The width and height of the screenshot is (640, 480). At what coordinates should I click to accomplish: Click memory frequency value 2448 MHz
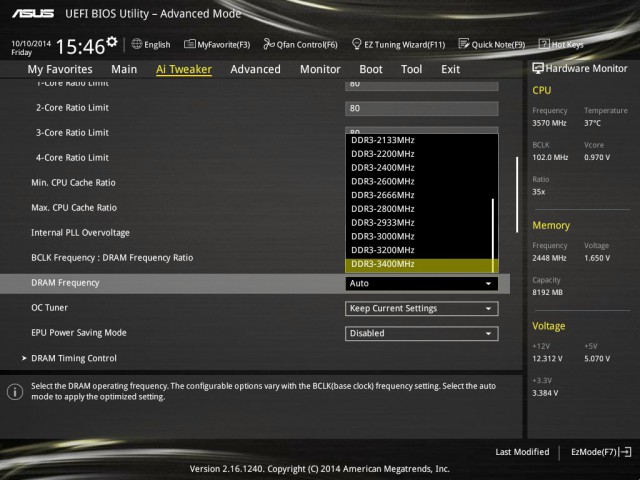[549, 258]
